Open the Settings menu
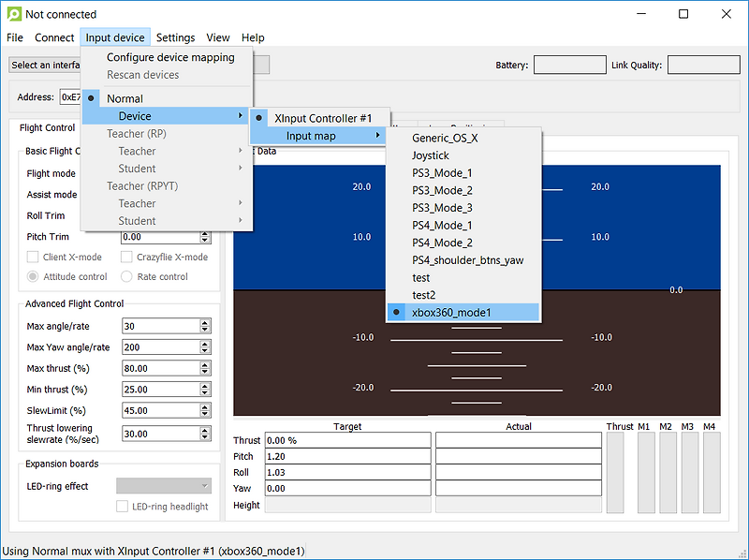This screenshot has height=560, width=749. pos(175,37)
